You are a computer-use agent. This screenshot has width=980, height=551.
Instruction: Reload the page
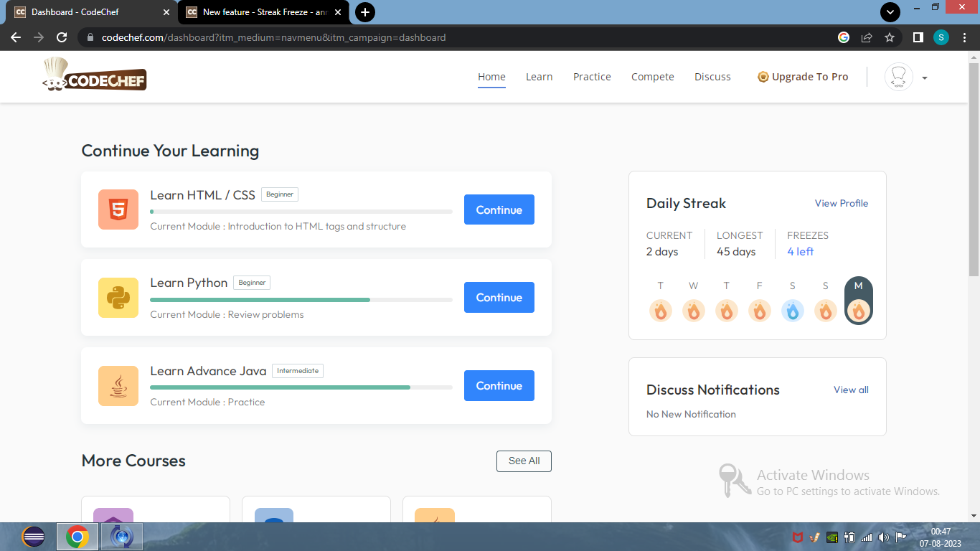(x=62, y=37)
